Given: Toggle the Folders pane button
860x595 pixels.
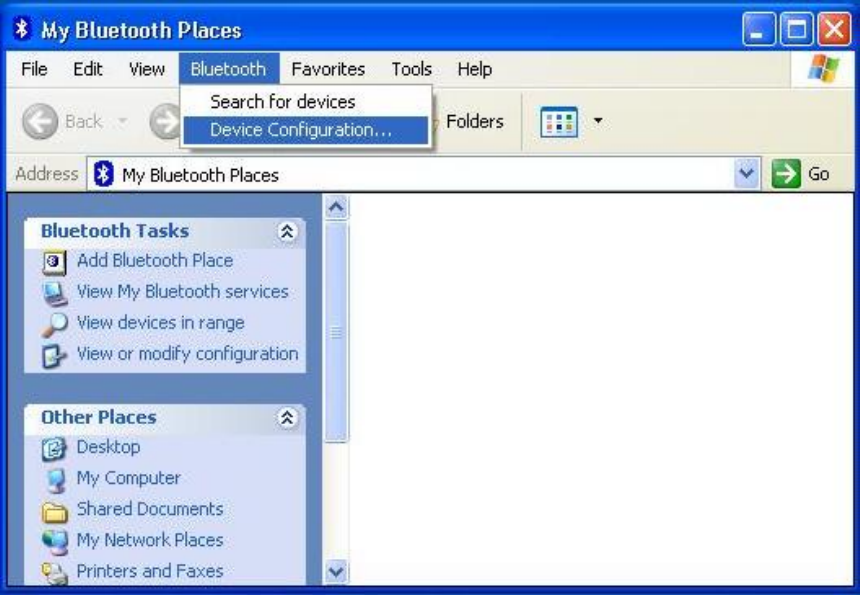Looking at the screenshot, I should (x=474, y=121).
